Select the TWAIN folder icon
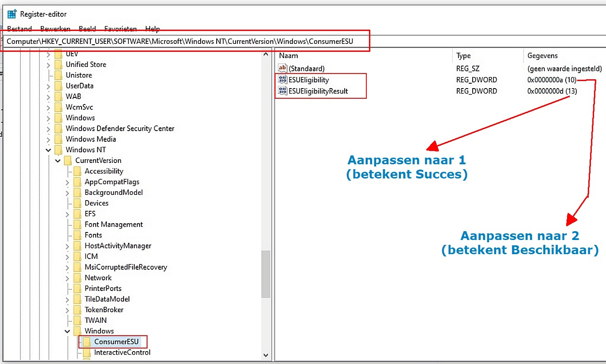Screen dimensions: 606x364 click(x=78, y=320)
